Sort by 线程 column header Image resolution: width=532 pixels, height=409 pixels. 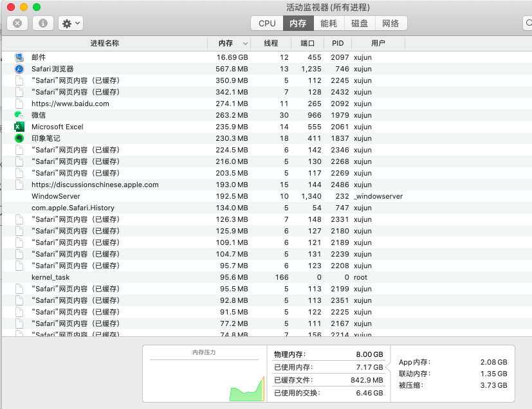pyautogui.click(x=271, y=43)
